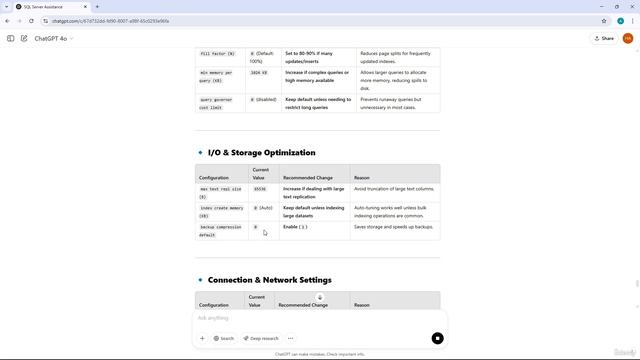
Task: Click the chatgpt.com address bar URL
Action: [x=110, y=21]
